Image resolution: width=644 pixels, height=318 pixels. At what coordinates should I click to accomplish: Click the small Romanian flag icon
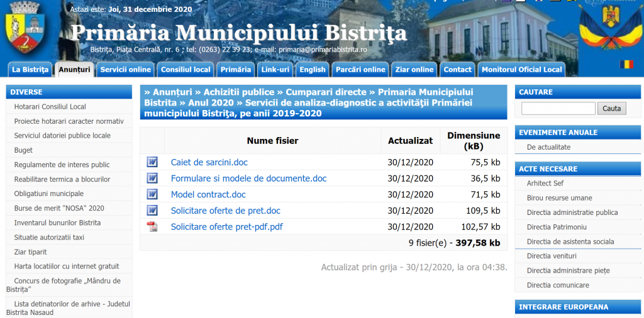coord(626,64)
